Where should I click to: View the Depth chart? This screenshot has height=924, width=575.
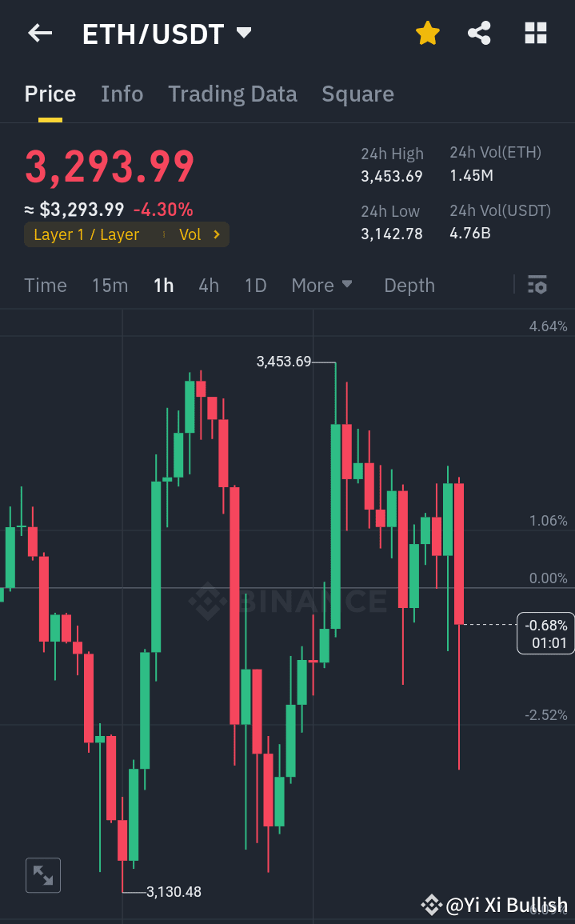click(x=409, y=285)
